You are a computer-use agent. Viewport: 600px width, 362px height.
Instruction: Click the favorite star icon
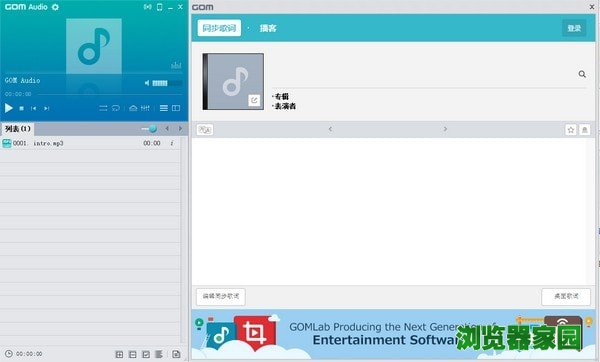pyautogui.click(x=571, y=130)
